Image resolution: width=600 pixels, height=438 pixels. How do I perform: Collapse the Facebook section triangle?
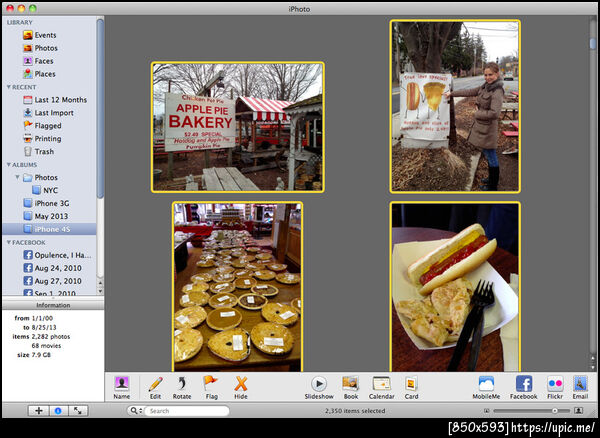9,243
